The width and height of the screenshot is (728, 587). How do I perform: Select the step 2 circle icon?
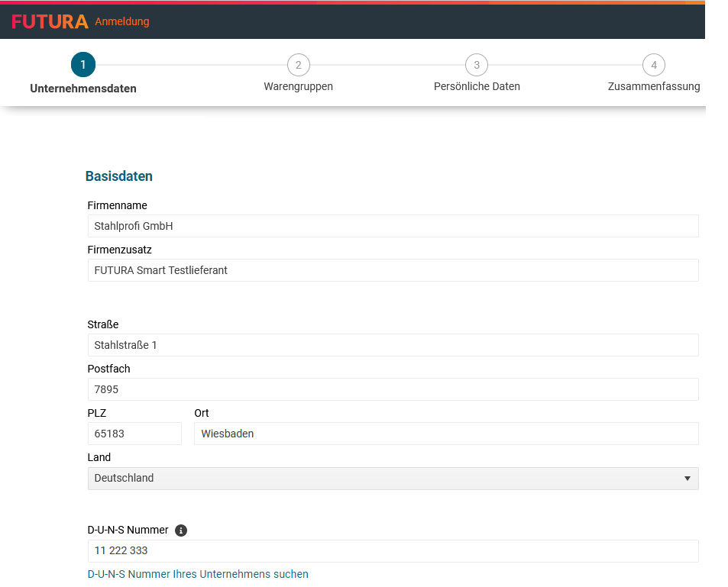(298, 65)
